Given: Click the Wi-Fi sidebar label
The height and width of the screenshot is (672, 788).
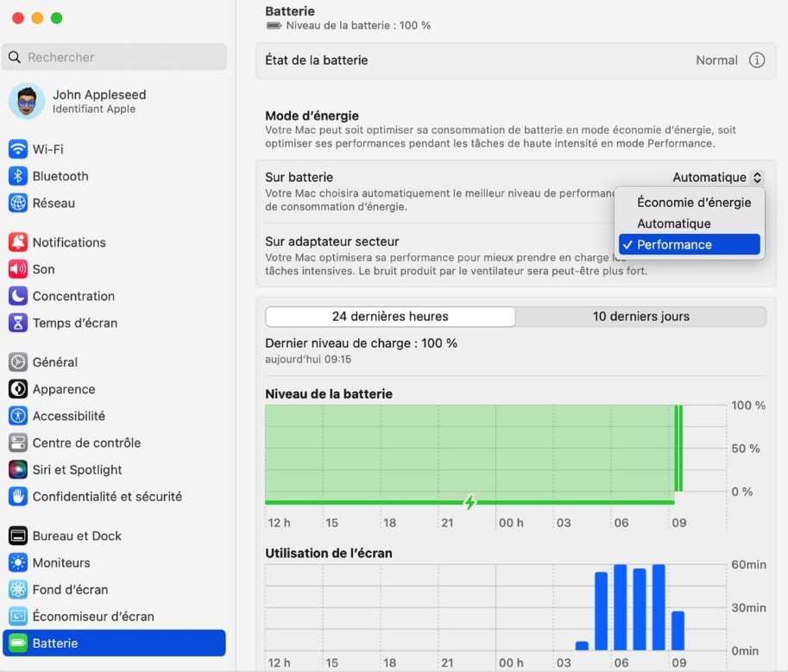Looking at the screenshot, I should tap(48, 149).
